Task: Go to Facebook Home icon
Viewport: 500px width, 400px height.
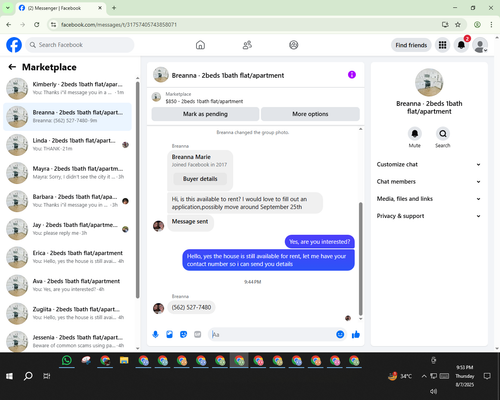Action: [200, 45]
